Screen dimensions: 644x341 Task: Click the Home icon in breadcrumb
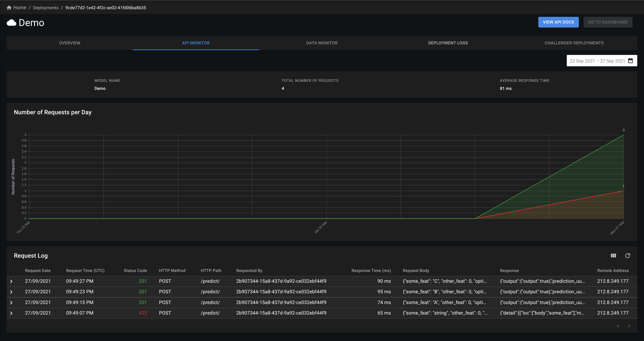(9, 7)
